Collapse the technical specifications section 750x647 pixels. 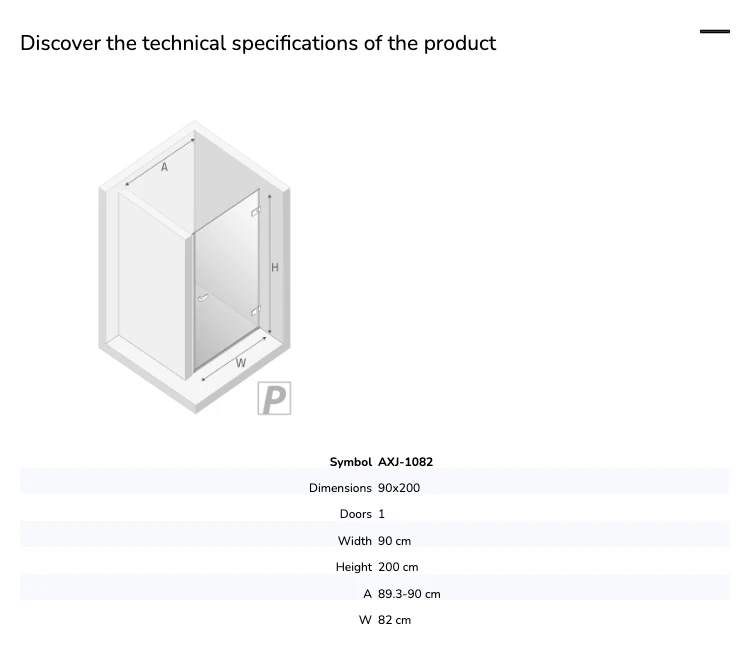tap(715, 32)
